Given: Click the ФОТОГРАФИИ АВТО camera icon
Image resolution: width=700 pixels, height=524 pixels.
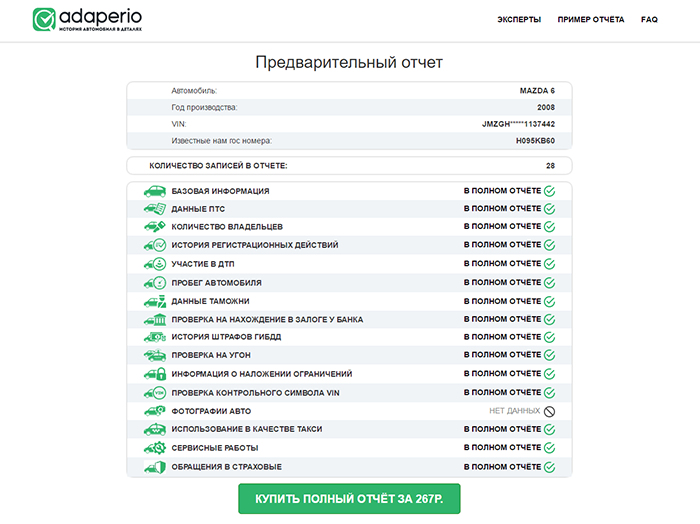Looking at the screenshot, I should [154, 411].
